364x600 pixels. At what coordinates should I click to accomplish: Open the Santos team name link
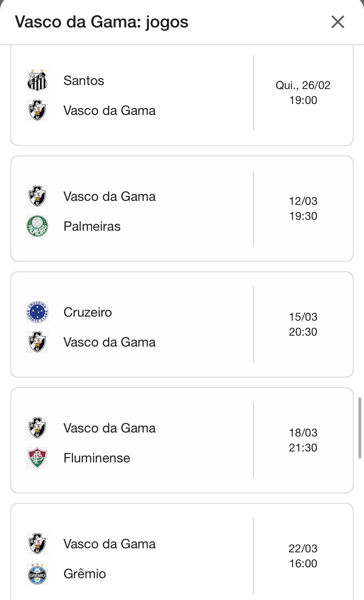pyautogui.click(x=84, y=81)
